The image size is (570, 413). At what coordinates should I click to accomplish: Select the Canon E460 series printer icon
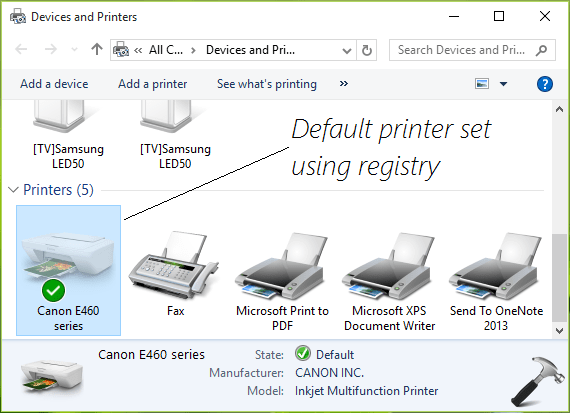coord(68,270)
